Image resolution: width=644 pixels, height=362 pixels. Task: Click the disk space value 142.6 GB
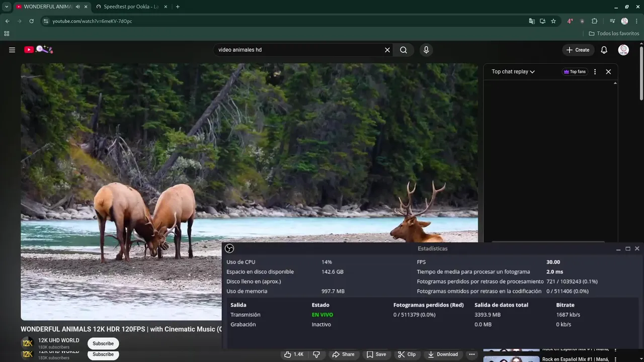pos(333,271)
